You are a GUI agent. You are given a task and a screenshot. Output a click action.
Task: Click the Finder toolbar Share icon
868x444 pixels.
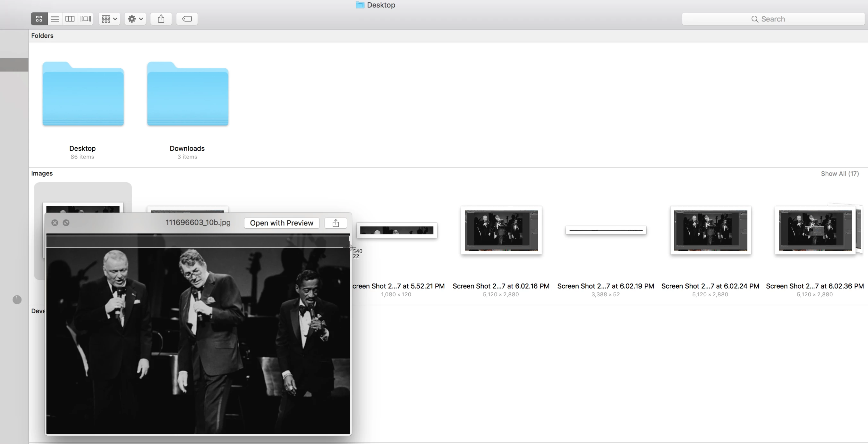(161, 19)
